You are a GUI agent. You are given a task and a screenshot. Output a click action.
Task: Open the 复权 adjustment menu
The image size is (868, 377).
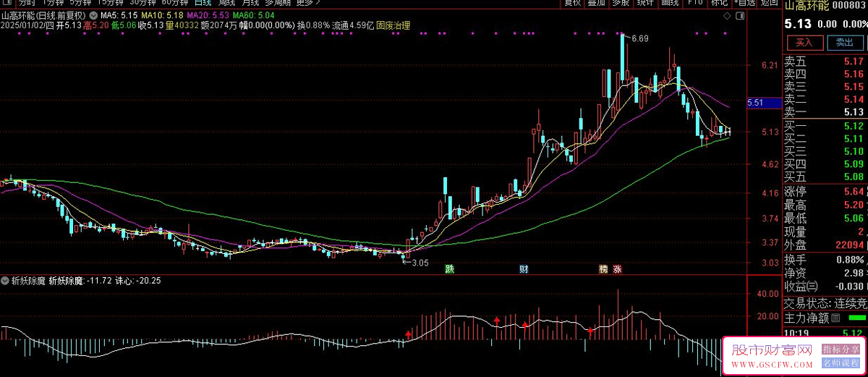572,3
